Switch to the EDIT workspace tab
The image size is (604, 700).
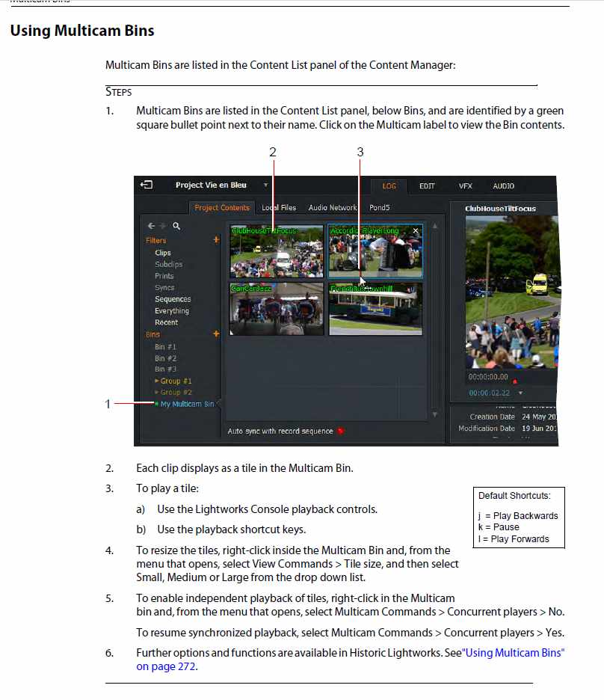(427, 186)
